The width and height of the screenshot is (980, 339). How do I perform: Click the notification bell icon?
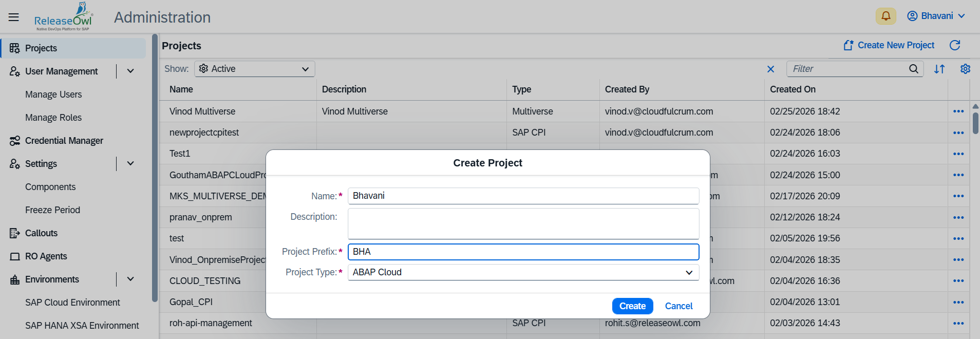(885, 16)
